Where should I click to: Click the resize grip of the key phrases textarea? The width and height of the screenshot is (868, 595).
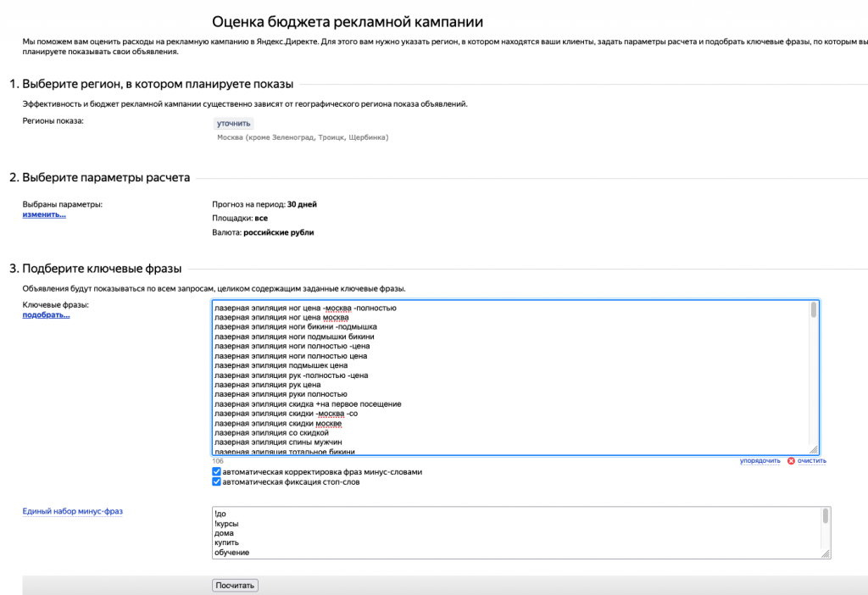coord(813,450)
